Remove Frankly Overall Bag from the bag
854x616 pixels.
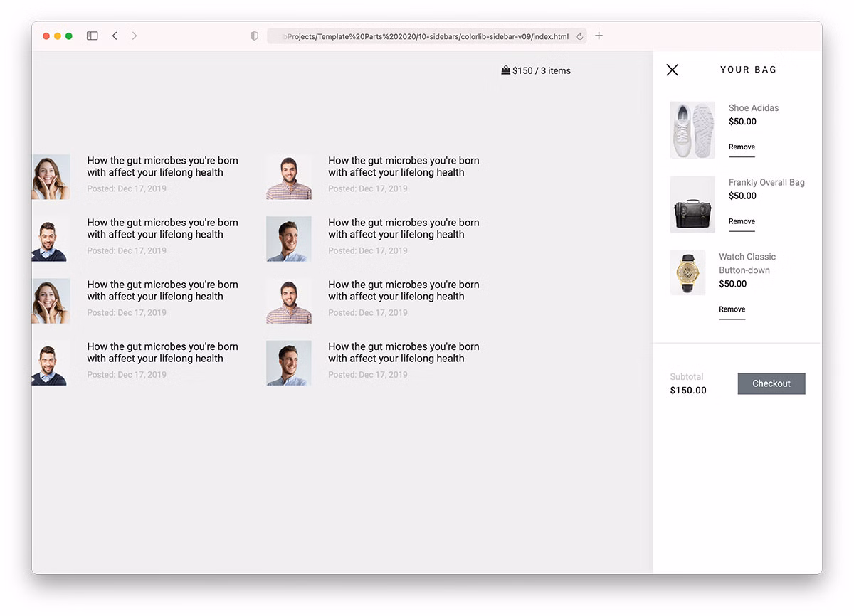point(742,222)
